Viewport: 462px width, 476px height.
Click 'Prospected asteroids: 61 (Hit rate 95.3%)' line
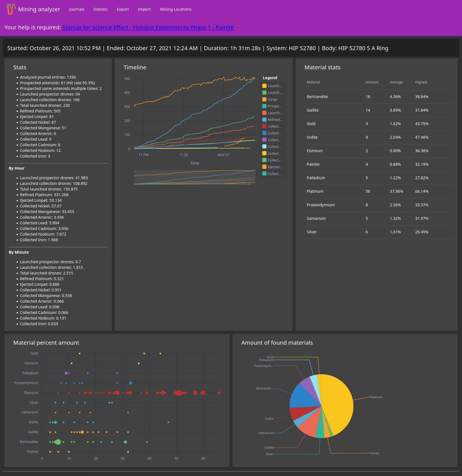57,83
